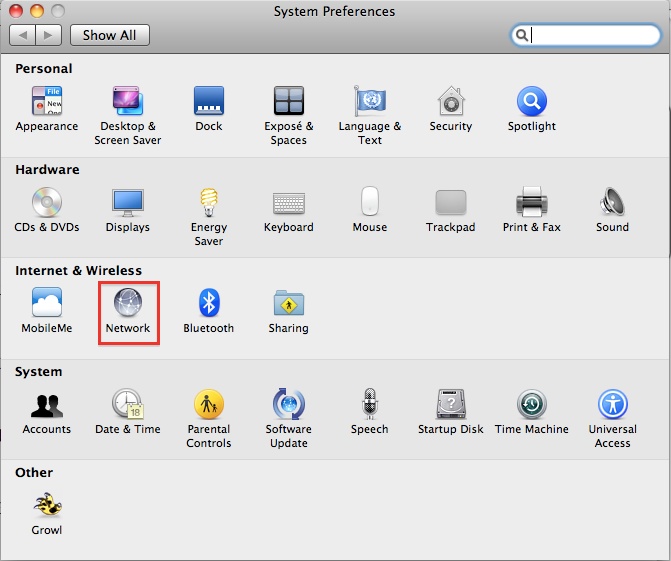Open Desktop & Screen Saver preferences
The image size is (671, 561).
tap(127, 101)
